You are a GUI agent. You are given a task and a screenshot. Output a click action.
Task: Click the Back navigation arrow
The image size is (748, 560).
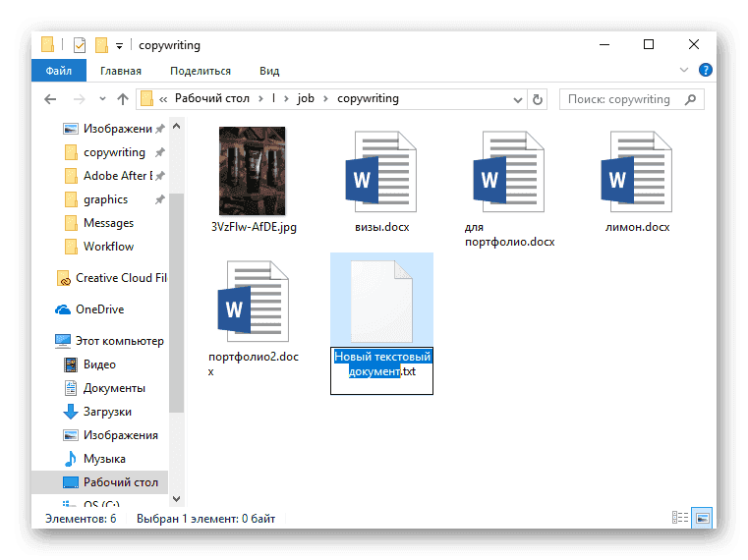coord(50,99)
